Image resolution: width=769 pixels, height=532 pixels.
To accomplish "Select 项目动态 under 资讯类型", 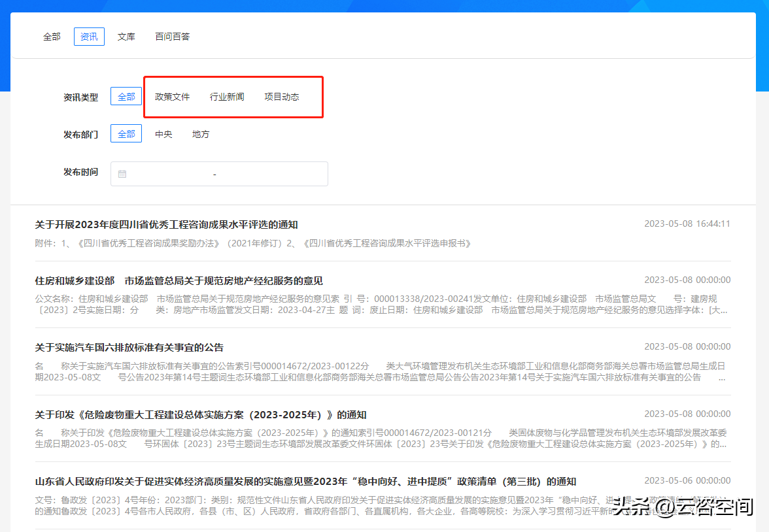I will 281,95.
